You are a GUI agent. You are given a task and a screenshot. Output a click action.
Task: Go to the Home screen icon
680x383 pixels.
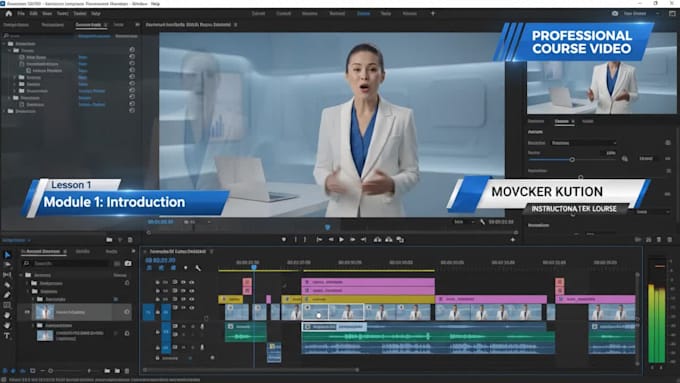point(8,13)
